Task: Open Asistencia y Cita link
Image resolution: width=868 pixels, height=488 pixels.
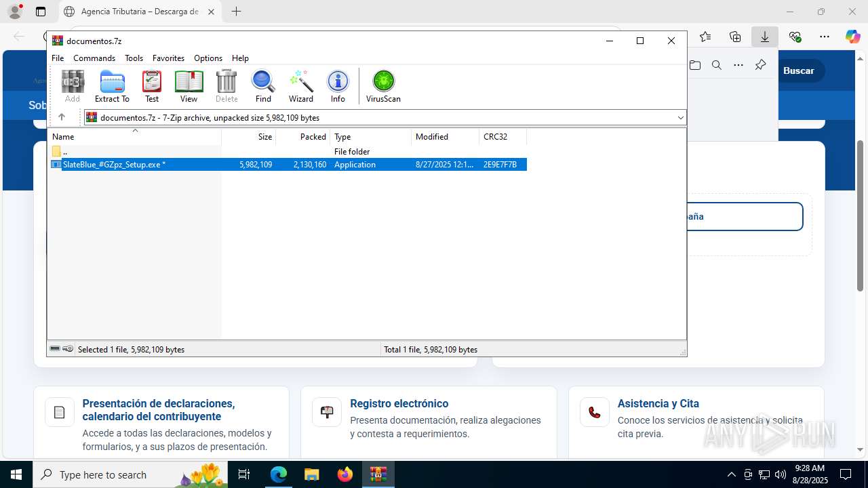Action: pyautogui.click(x=658, y=403)
